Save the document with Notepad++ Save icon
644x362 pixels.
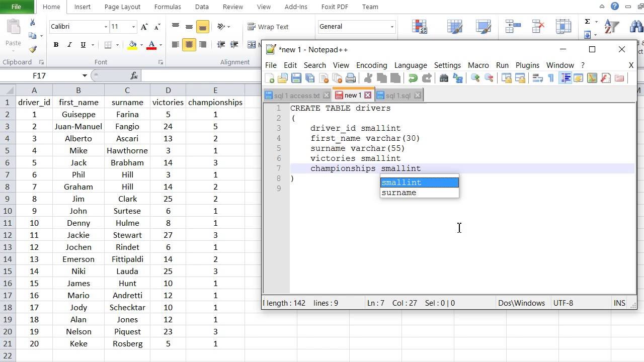pos(296,78)
